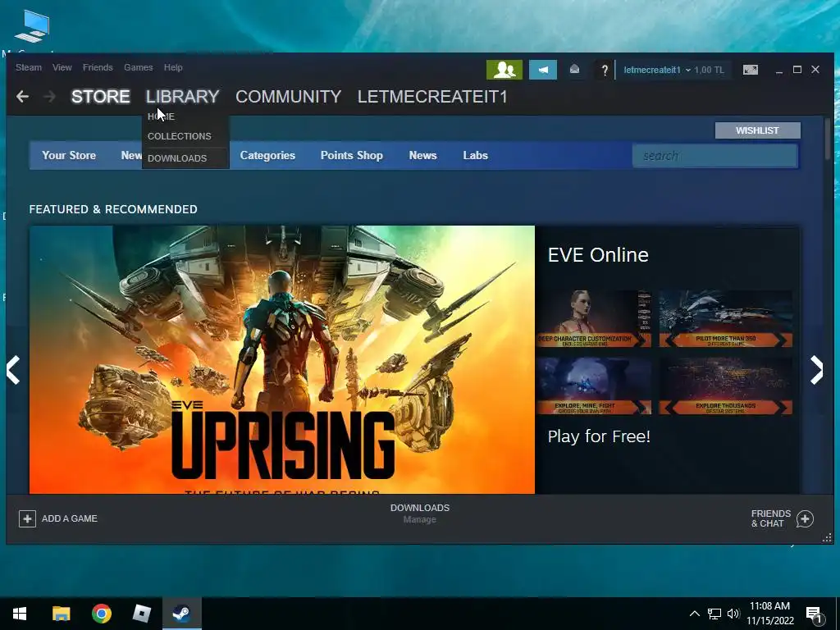840x630 pixels.
Task: Go to the STORE section
Action: point(100,97)
